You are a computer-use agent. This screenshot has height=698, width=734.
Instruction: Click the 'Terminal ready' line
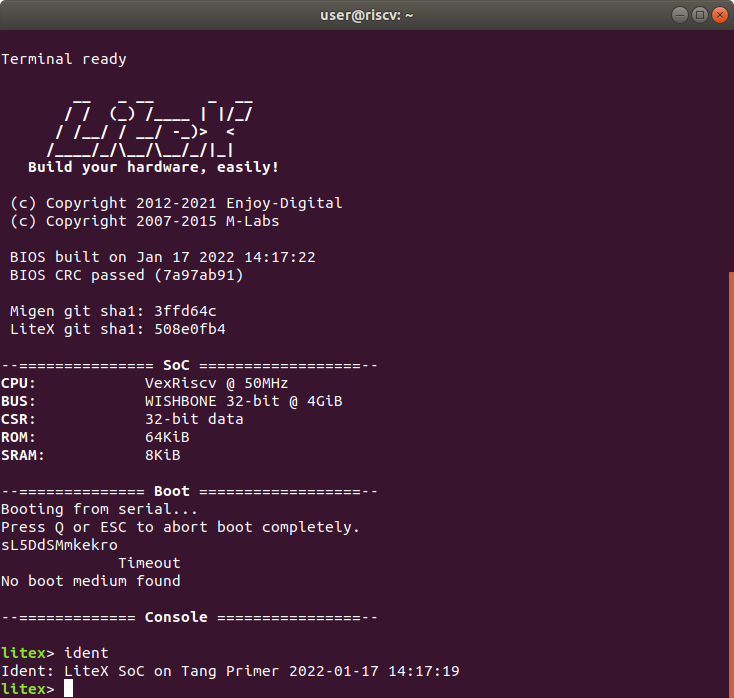tap(64, 59)
